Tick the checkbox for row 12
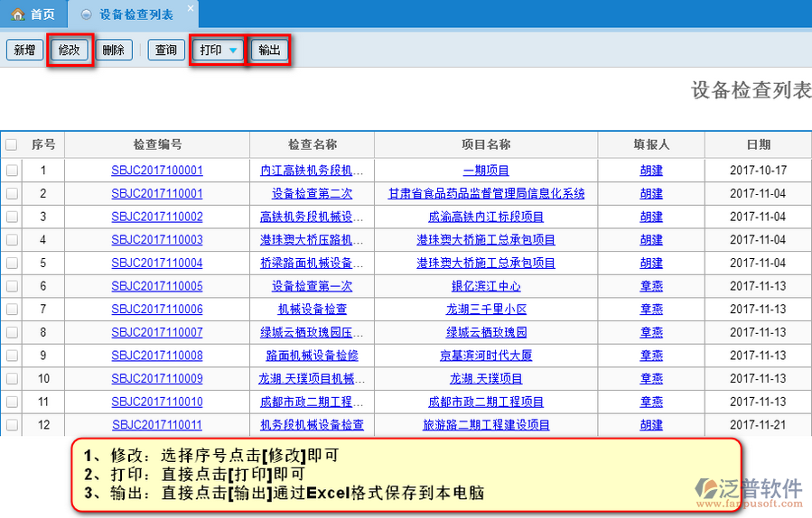 [12, 424]
